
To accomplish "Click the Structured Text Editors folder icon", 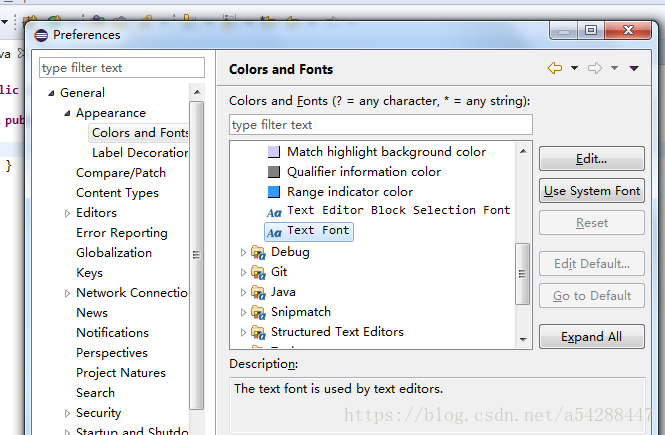I will click(x=258, y=332).
